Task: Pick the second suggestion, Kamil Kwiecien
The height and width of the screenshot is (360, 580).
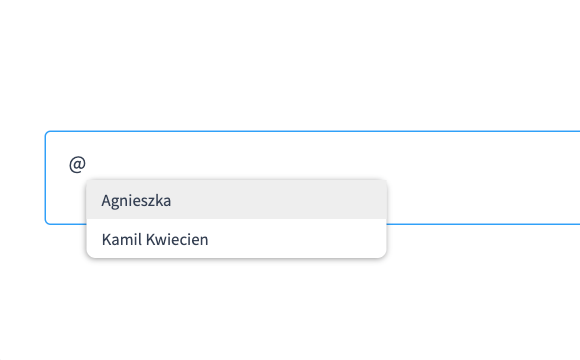Action: point(236,239)
